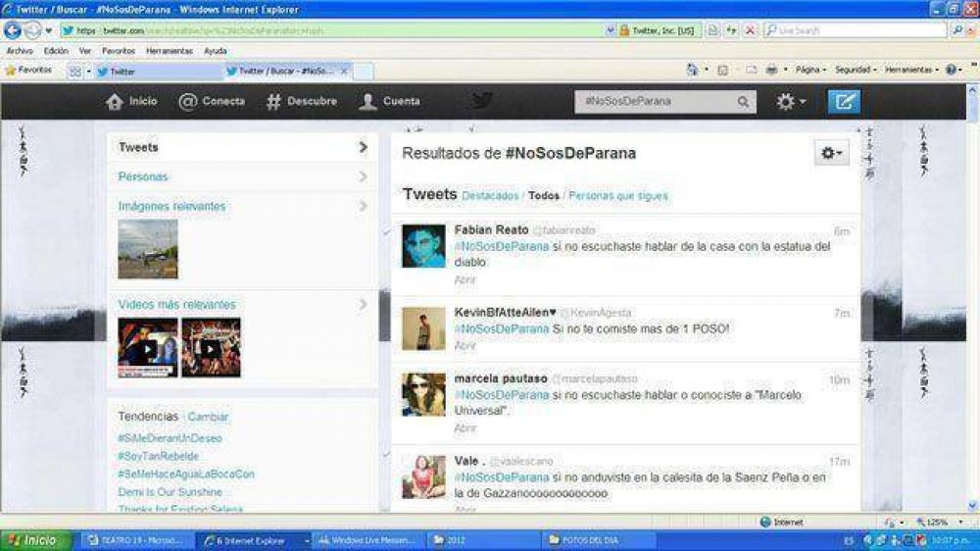
Task: Open the settings gear menu in navbar
Action: click(790, 101)
